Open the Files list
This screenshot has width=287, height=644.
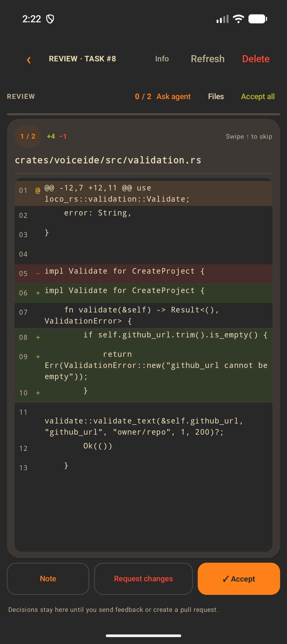[216, 96]
